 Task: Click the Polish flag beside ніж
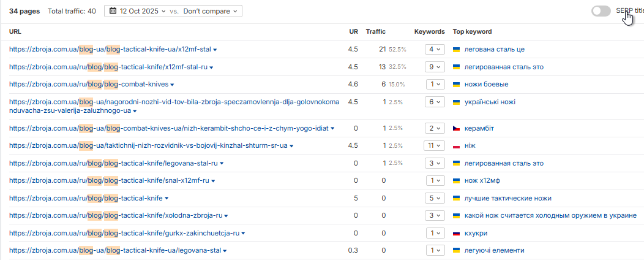click(x=456, y=146)
